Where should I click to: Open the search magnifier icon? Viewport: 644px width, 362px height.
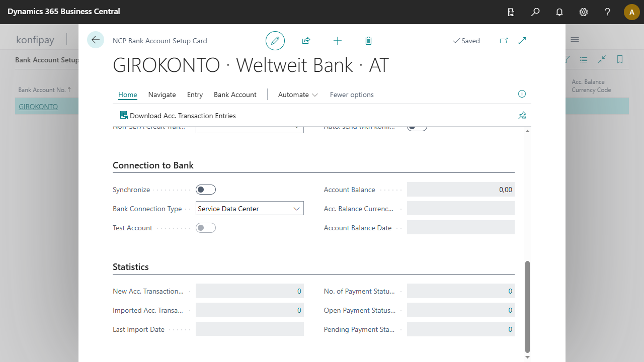click(x=535, y=12)
